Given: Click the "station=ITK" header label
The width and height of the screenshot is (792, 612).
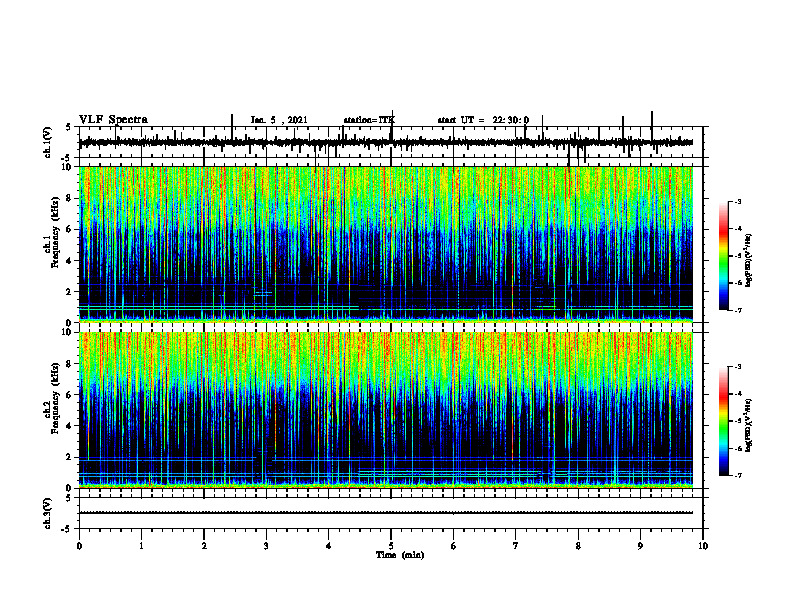Looking at the screenshot, I should click(x=369, y=120).
